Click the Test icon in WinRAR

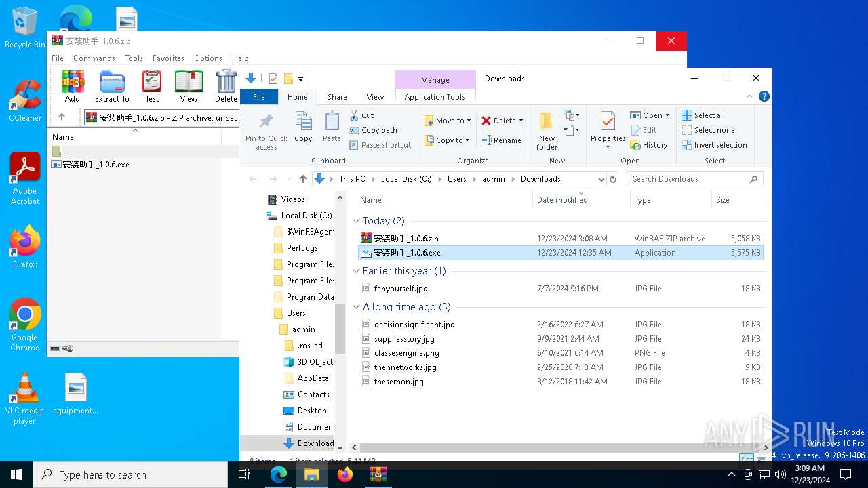click(152, 86)
